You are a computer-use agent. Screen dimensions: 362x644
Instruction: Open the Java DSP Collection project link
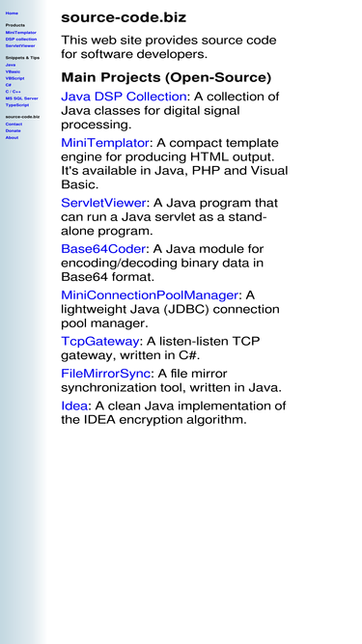point(124,97)
